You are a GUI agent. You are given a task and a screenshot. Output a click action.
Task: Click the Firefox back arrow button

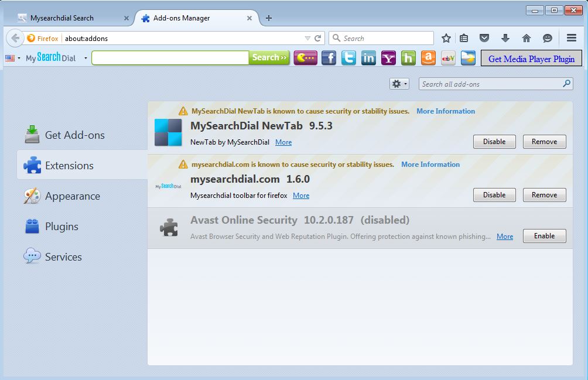[x=15, y=38]
